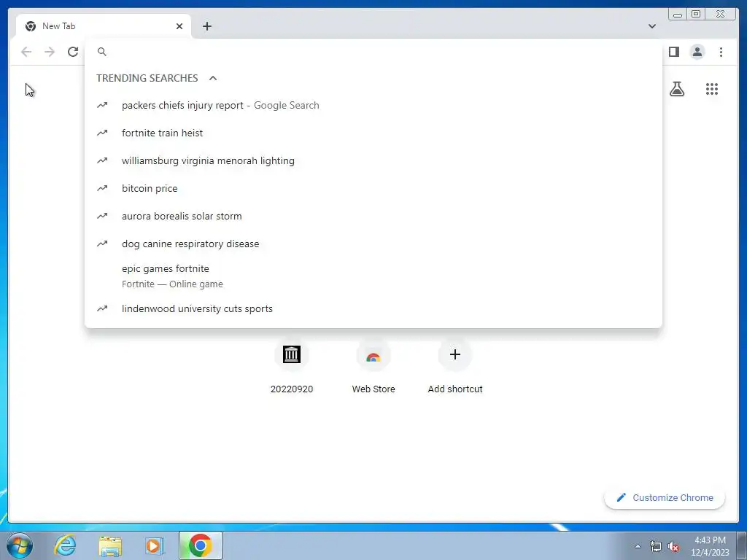Click the Chrome taskbar button
The width and height of the screenshot is (747, 560).
coord(200,545)
